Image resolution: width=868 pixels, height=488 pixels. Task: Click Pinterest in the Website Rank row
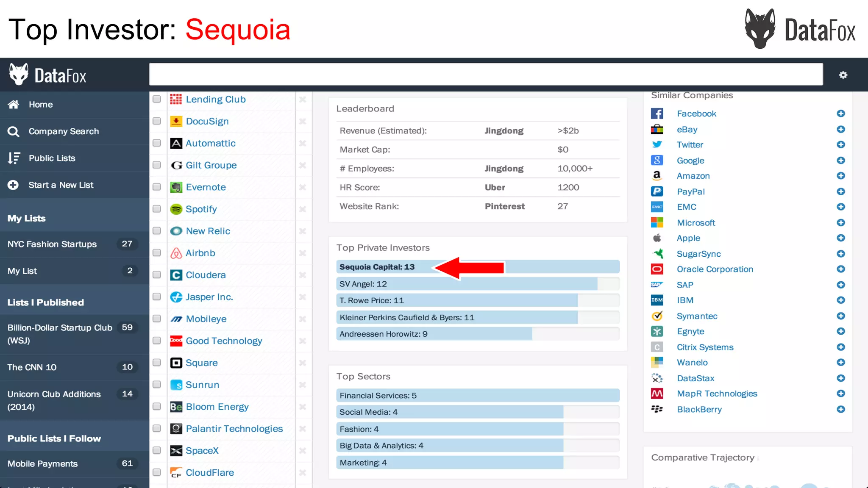click(x=504, y=206)
